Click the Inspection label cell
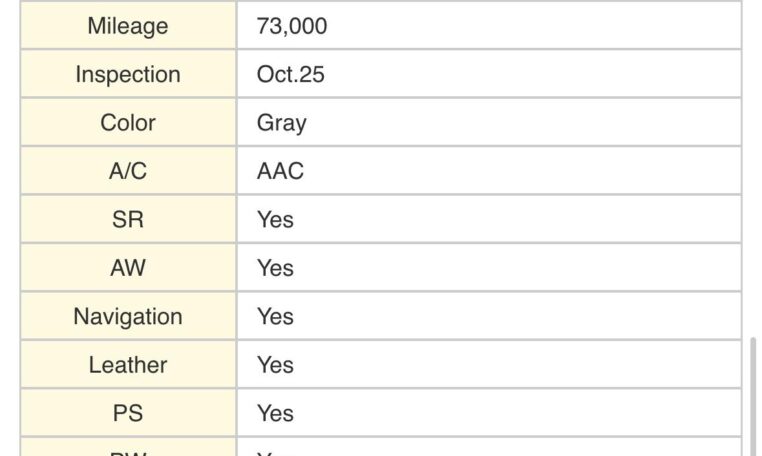The image size is (762, 456). click(128, 75)
